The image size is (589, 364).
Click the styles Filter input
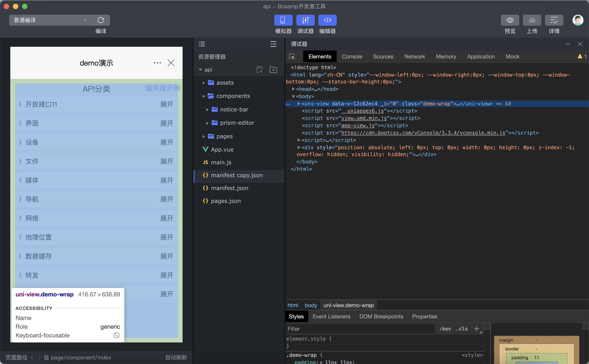click(360, 329)
